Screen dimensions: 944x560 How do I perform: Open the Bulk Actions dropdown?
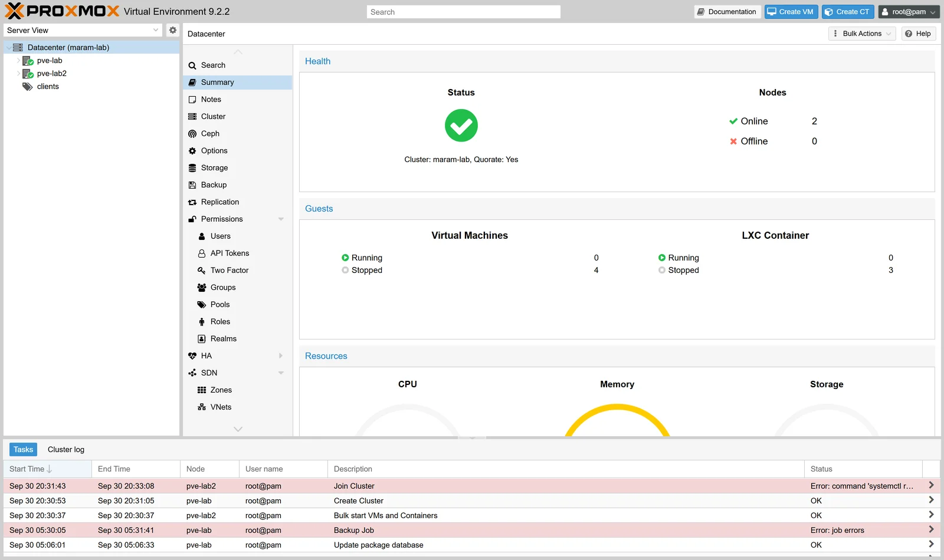pos(862,34)
